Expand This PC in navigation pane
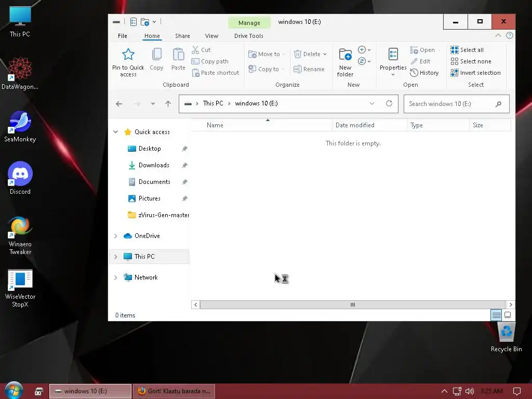 click(x=116, y=257)
